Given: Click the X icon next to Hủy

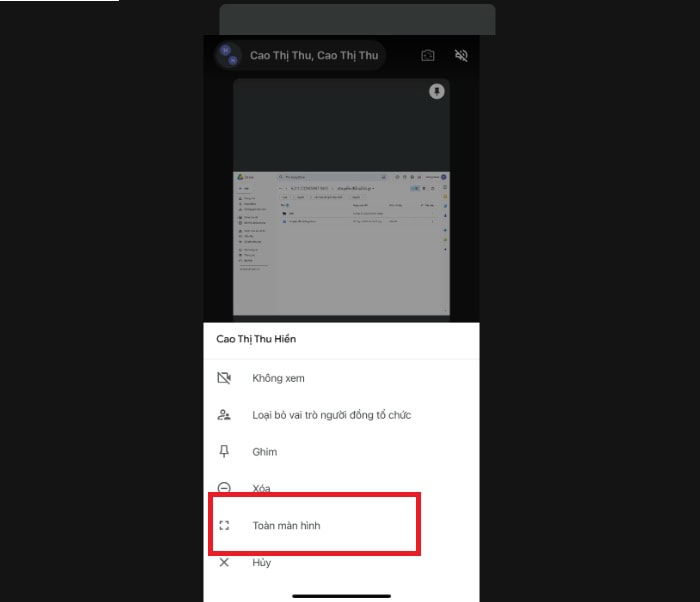Looking at the screenshot, I should click(x=224, y=562).
